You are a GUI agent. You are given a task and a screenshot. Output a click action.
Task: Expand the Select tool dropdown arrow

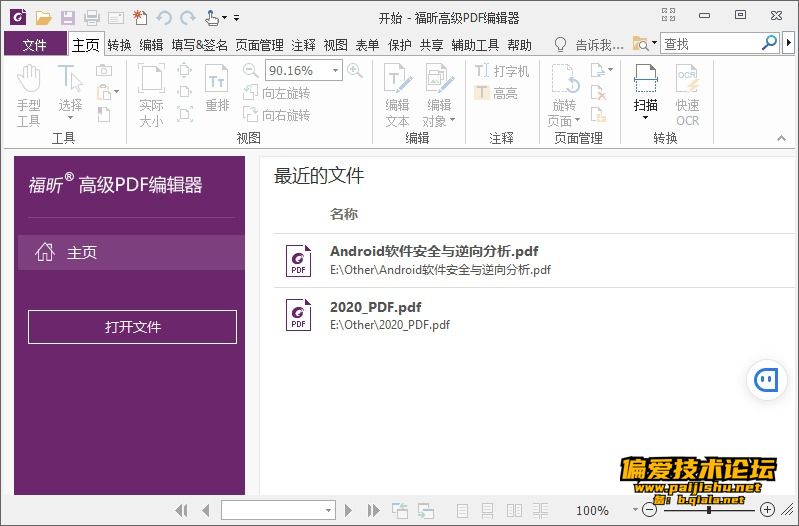click(70, 118)
